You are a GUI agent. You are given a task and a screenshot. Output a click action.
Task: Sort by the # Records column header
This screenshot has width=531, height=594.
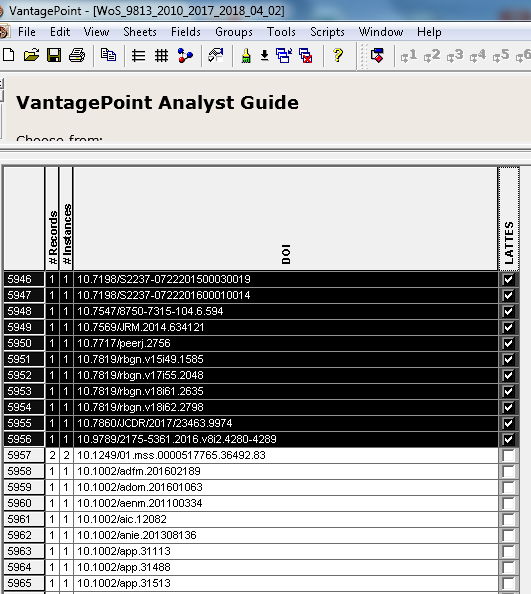[52, 219]
